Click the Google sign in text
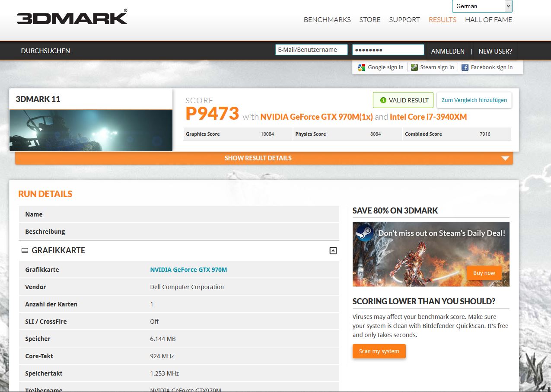 click(385, 67)
